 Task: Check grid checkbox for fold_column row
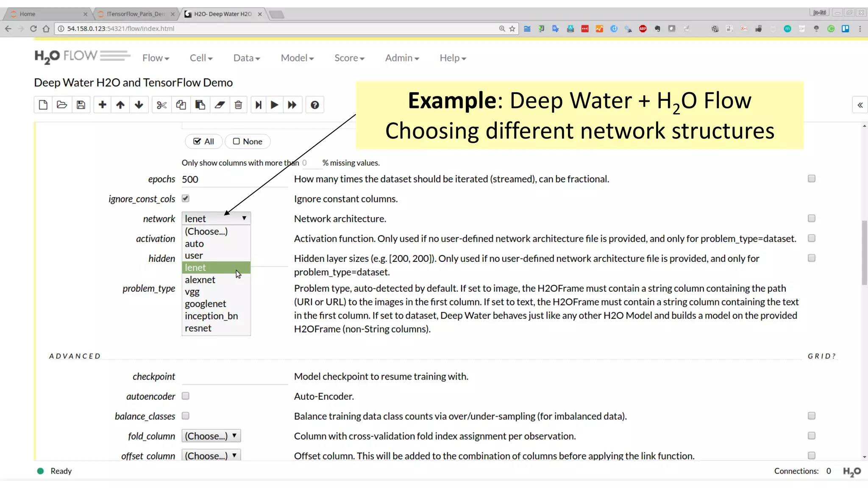click(812, 435)
